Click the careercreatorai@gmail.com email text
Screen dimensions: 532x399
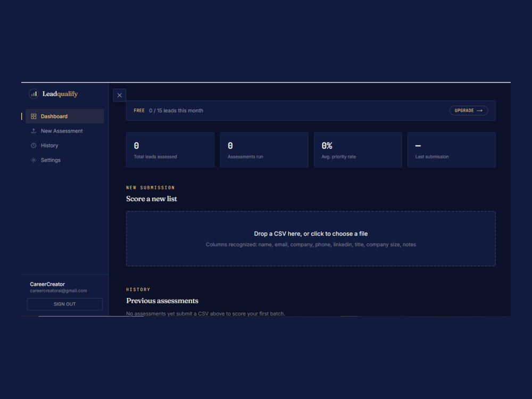click(59, 291)
